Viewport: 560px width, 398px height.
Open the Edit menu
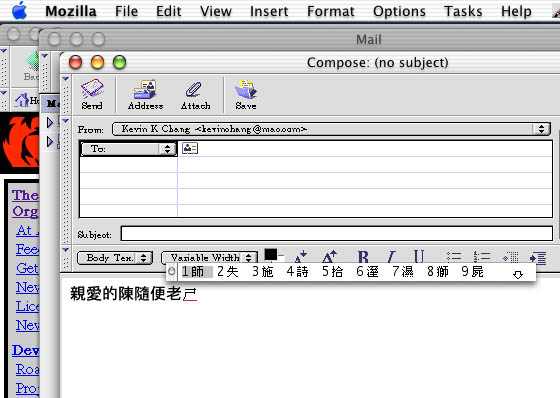[169, 11]
